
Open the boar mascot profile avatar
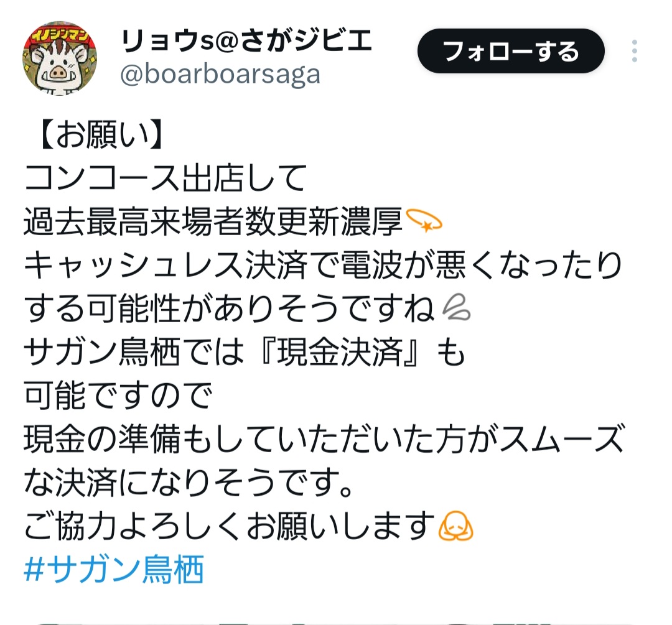coord(60,58)
